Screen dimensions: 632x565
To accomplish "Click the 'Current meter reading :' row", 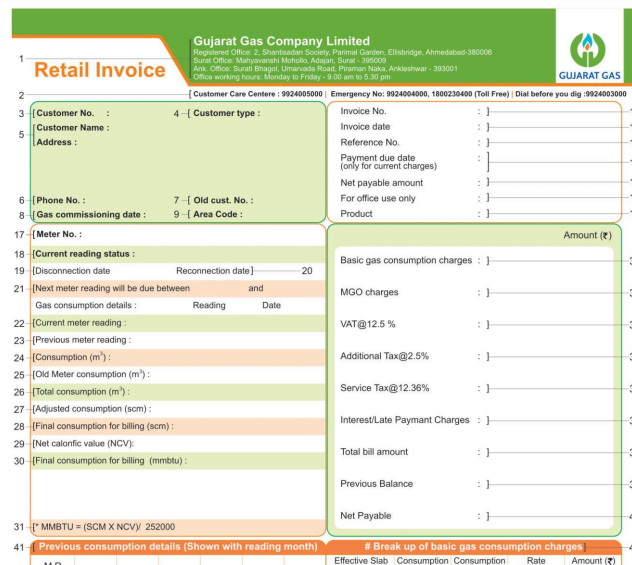I will click(178, 323).
